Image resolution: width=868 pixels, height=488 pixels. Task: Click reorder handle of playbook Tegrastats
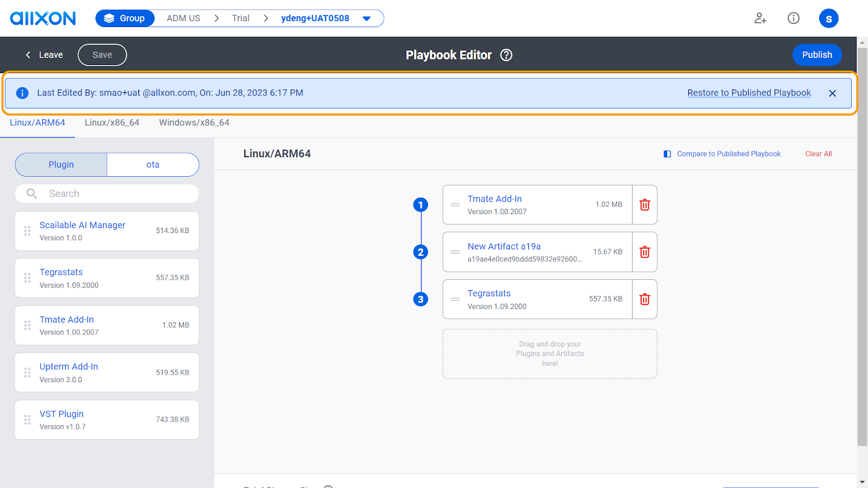click(x=455, y=299)
